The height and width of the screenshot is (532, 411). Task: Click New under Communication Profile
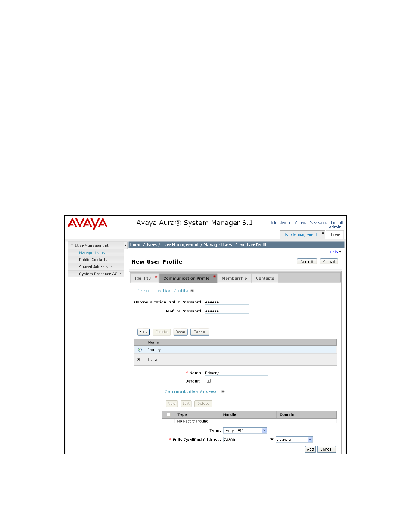click(x=143, y=332)
